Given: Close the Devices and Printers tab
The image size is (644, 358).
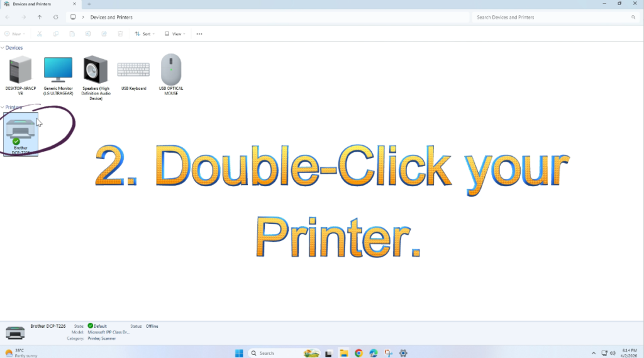Looking at the screenshot, I should tap(74, 4).
